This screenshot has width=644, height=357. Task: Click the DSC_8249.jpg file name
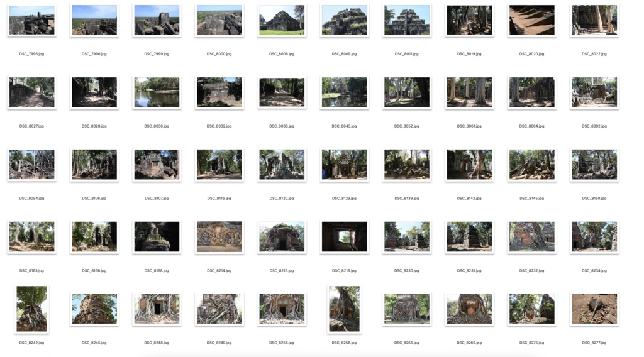(x=219, y=343)
